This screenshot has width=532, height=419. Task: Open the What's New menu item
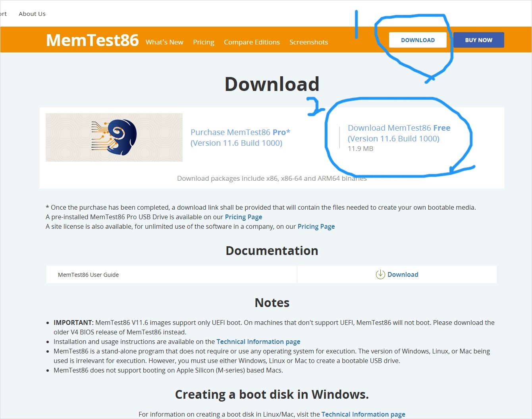164,42
